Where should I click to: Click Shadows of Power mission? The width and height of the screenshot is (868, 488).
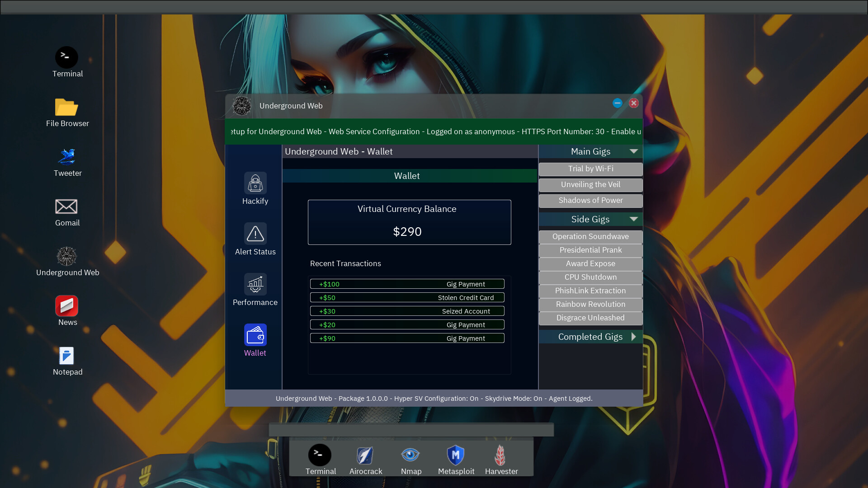tap(590, 200)
